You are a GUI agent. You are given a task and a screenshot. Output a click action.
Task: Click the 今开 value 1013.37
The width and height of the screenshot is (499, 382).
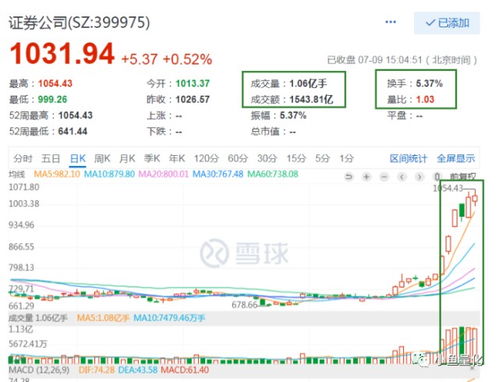tap(193, 83)
